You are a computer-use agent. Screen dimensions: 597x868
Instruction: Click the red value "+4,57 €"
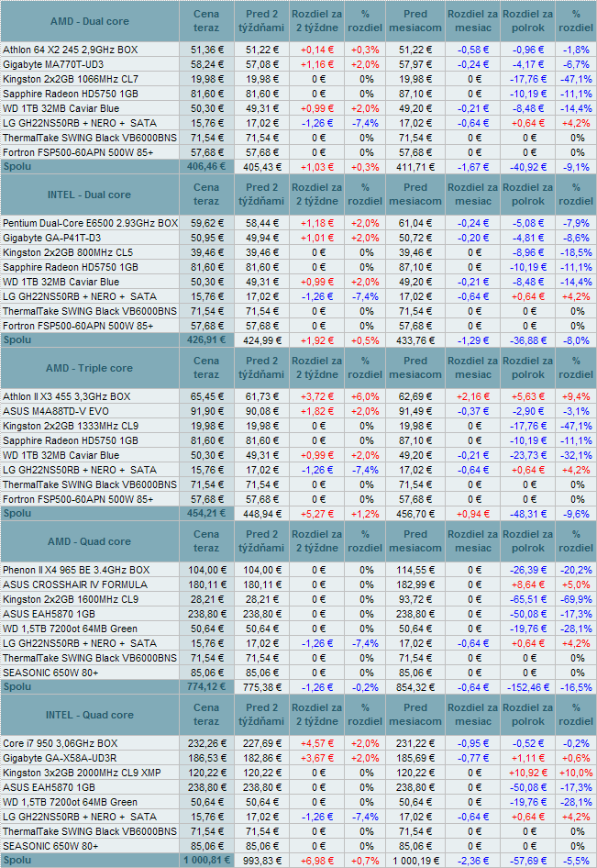click(x=317, y=743)
